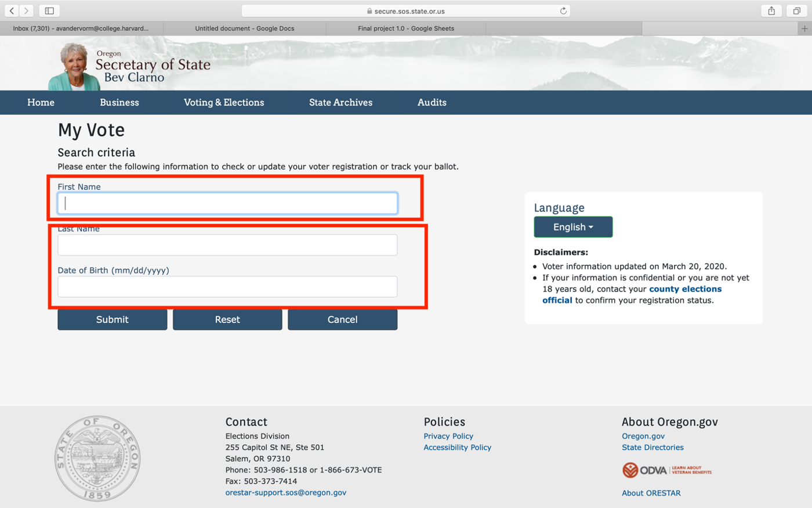Click the Safari forward arrow button
This screenshot has height=508, width=812.
pos(26,10)
